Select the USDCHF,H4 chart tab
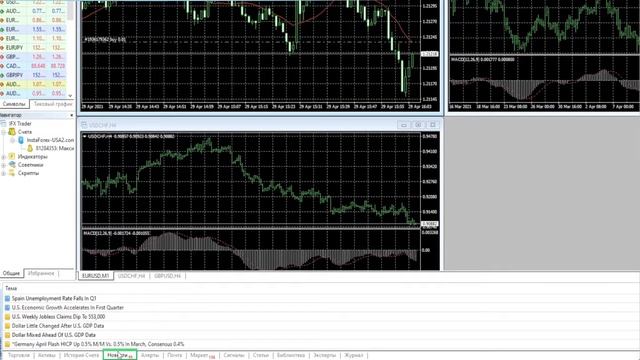The image size is (640, 360). (x=131, y=276)
